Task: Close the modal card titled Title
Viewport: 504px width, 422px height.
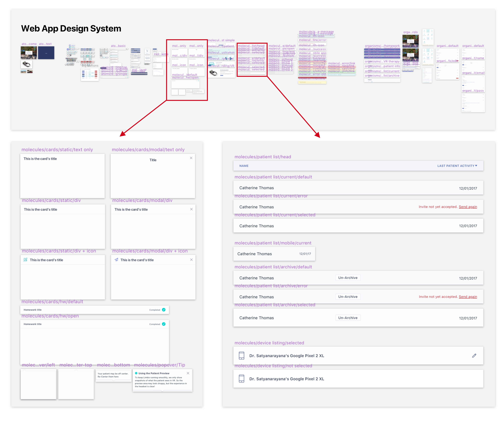Action: click(x=191, y=158)
